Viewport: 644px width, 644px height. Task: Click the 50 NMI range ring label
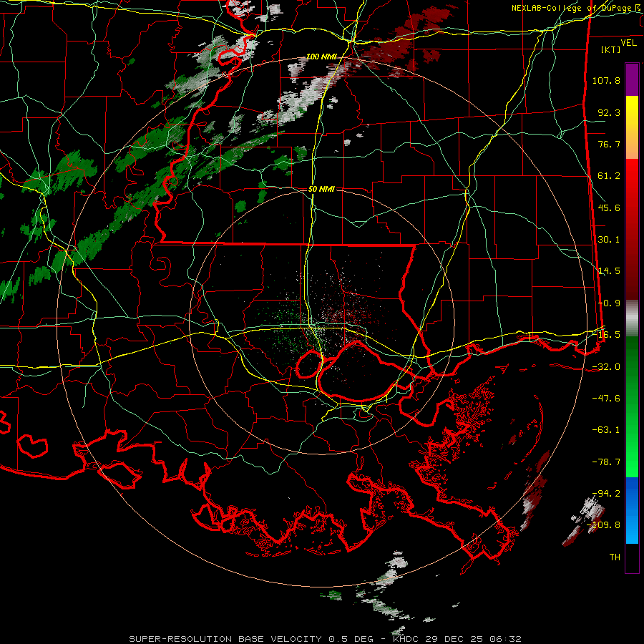point(321,189)
